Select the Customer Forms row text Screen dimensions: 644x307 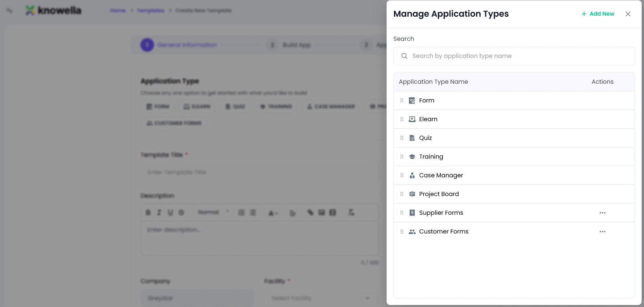(x=444, y=231)
